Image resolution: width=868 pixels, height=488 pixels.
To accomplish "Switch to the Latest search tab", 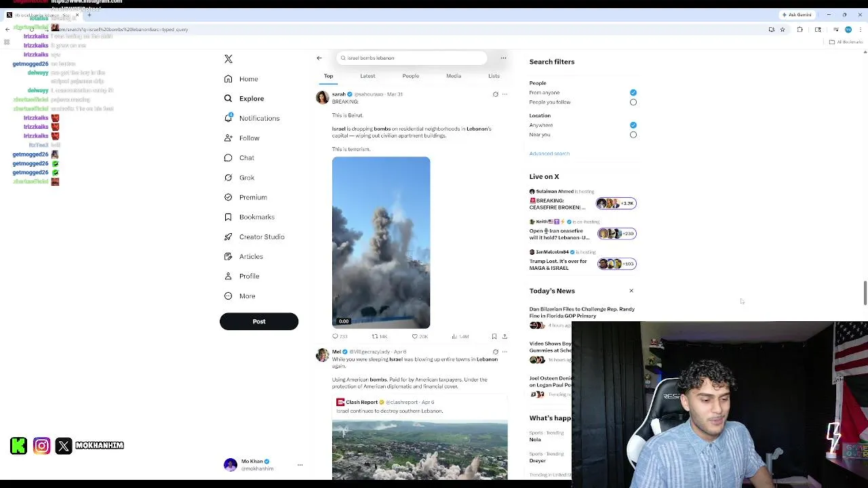I will [x=368, y=76].
